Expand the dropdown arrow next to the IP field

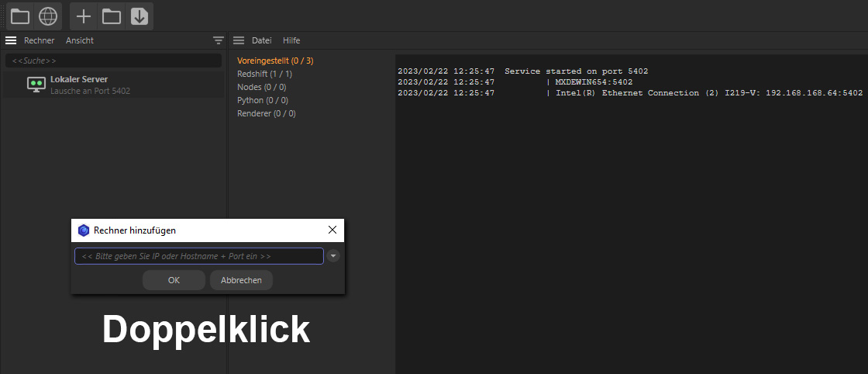(333, 256)
